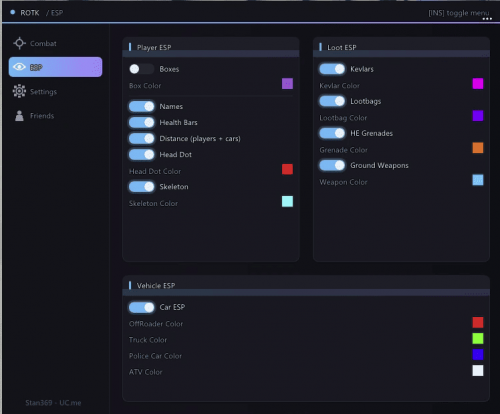The height and width of the screenshot is (414, 500).
Task: Click the '/ ESP' breadcrumb text
Action: 54,13
